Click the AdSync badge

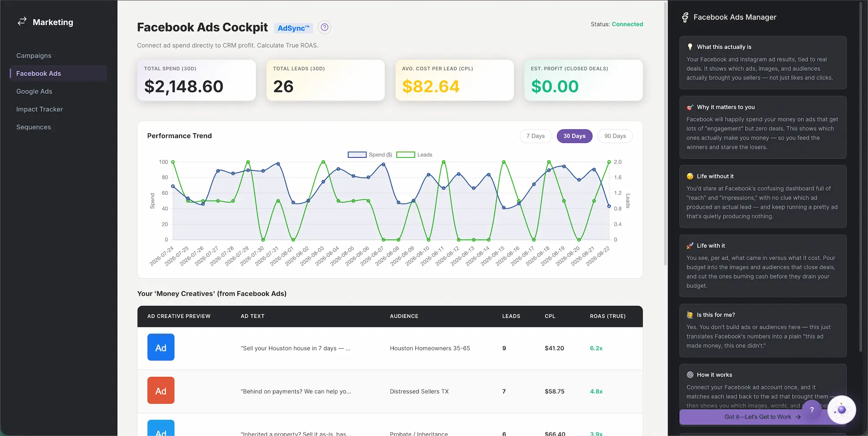tap(293, 28)
